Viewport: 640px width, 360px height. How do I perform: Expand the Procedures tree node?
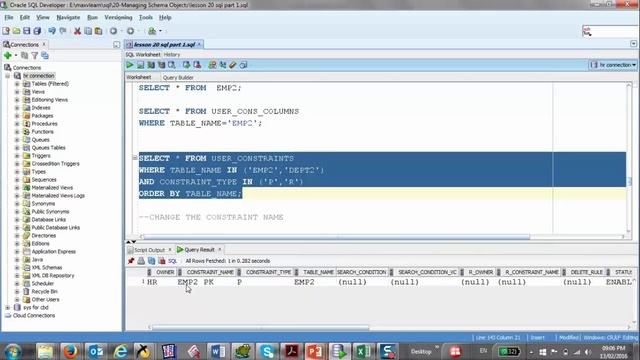(x=17, y=124)
